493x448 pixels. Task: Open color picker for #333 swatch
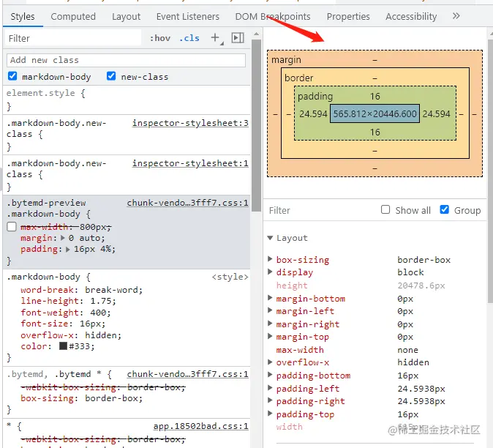pos(63,346)
